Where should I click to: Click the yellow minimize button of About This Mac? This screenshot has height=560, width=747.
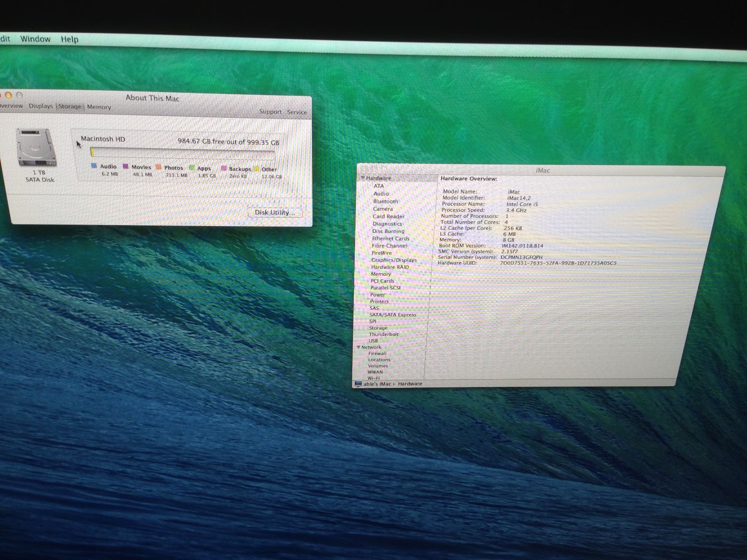(x=8, y=95)
